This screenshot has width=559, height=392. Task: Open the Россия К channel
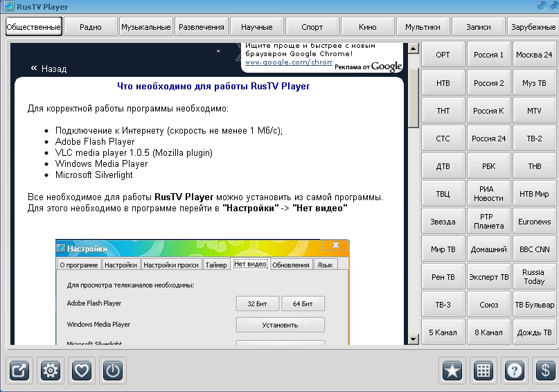(489, 111)
